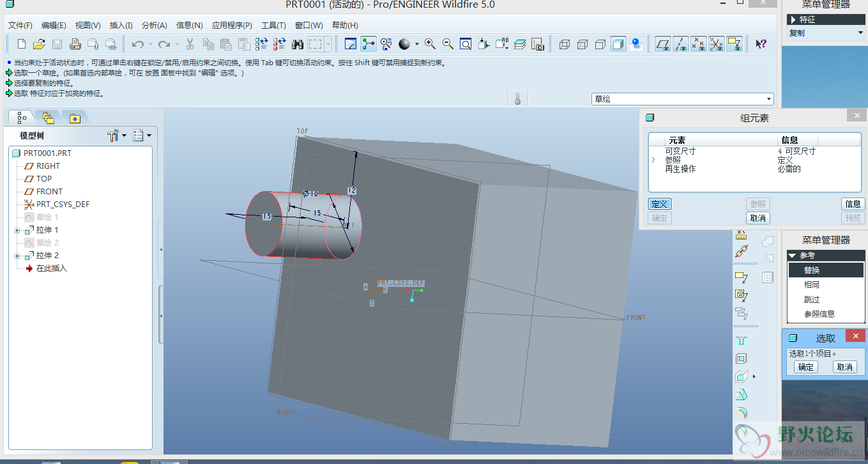Switch to Wireframe display mode
This screenshot has width=868, height=464.
(565, 44)
